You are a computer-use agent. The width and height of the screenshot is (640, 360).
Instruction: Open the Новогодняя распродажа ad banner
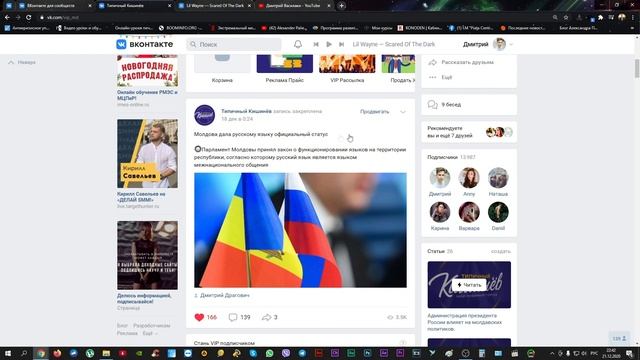pyautogui.click(x=147, y=71)
